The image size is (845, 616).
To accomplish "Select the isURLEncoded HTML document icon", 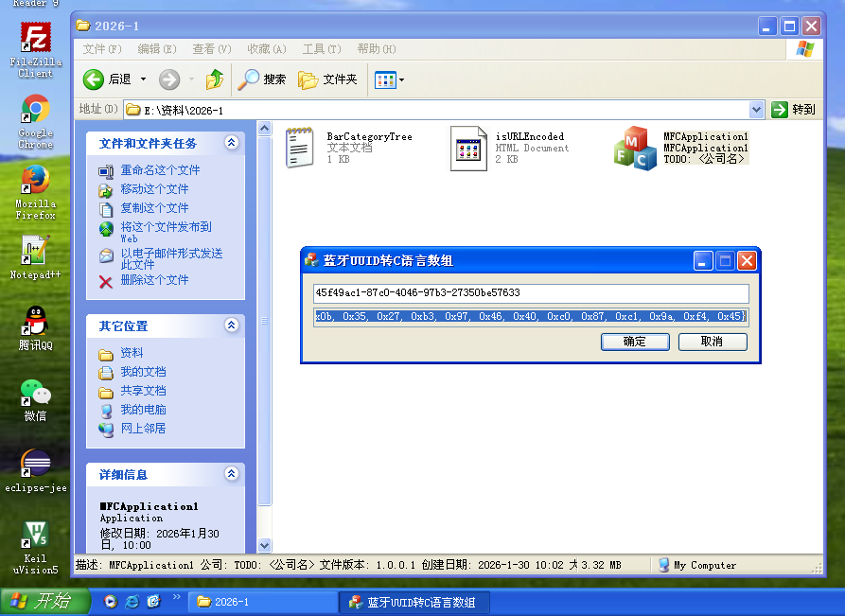I will coord(468,148).
